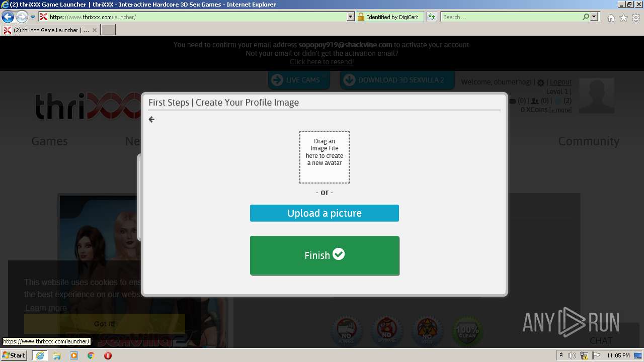
Task: Open the recent pages dropdown arrow
Action: pyautogui.click(x=33, y=17)
